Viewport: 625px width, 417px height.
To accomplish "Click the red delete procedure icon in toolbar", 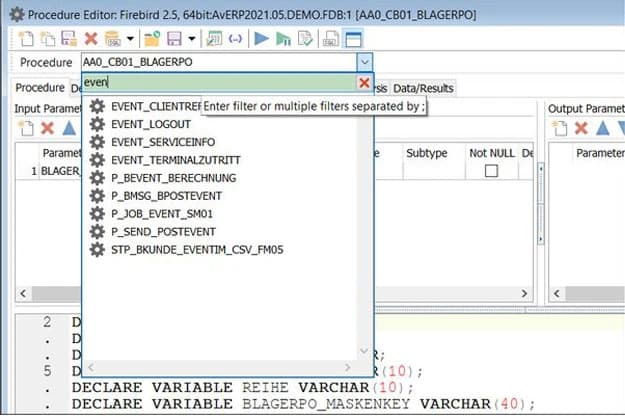I will [x=91, y=39].
